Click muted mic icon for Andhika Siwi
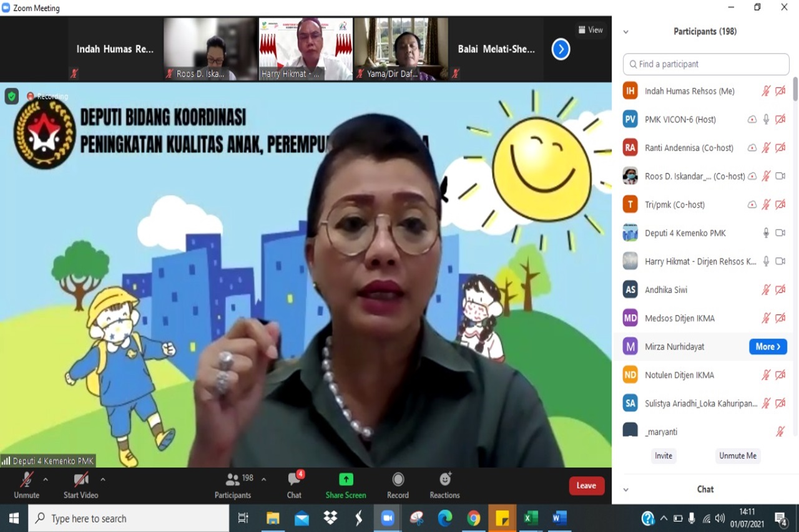Image resolution: width=799 pixels, height=532 pixels. coord(766,289)
